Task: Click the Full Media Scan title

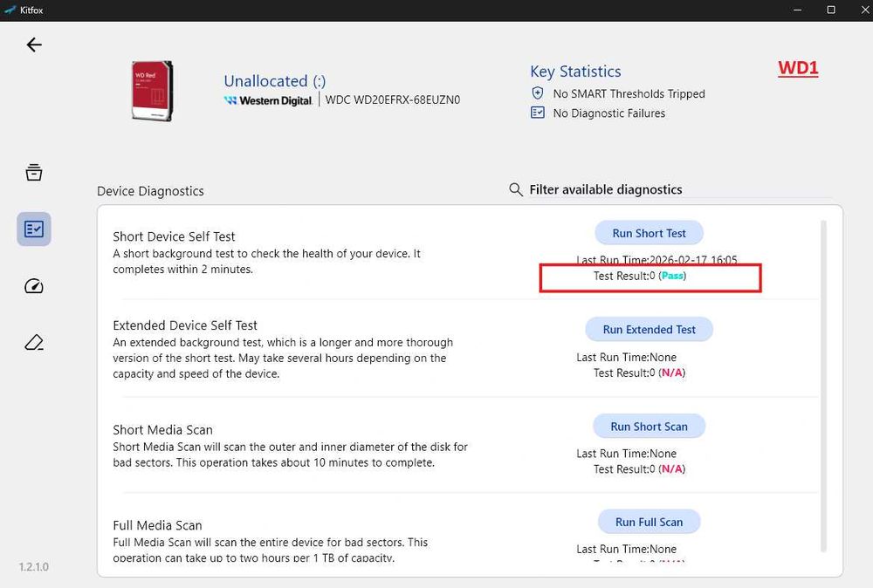Action: (157, 525)
